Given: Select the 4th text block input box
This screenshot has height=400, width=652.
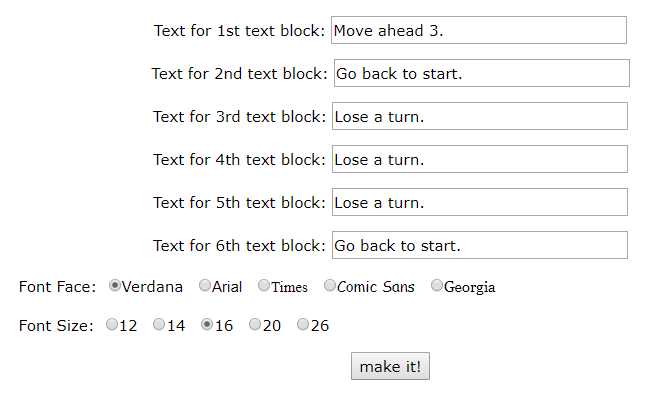Looking at the screenshot, I should coord(478,159).
